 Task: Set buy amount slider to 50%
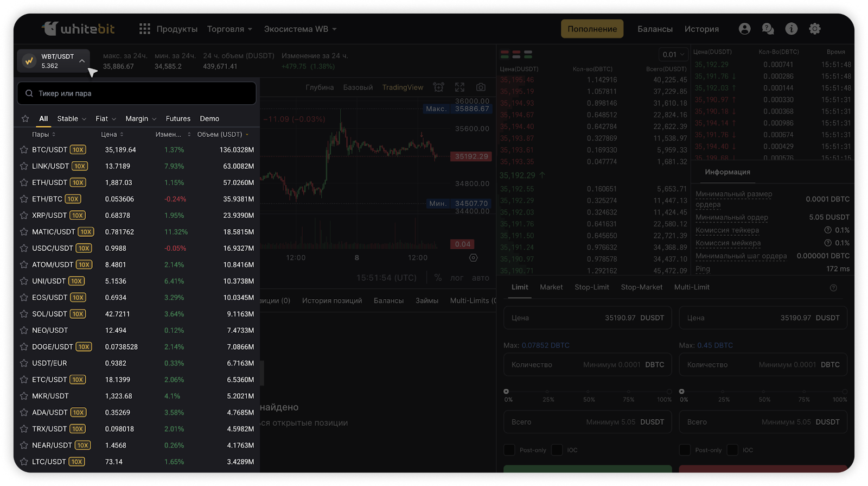[588, 392]
